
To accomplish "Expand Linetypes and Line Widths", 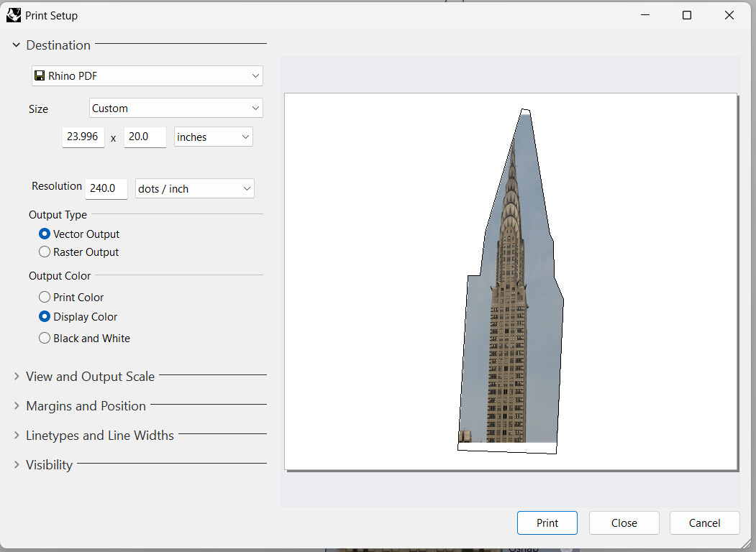I will coord(16,435).
